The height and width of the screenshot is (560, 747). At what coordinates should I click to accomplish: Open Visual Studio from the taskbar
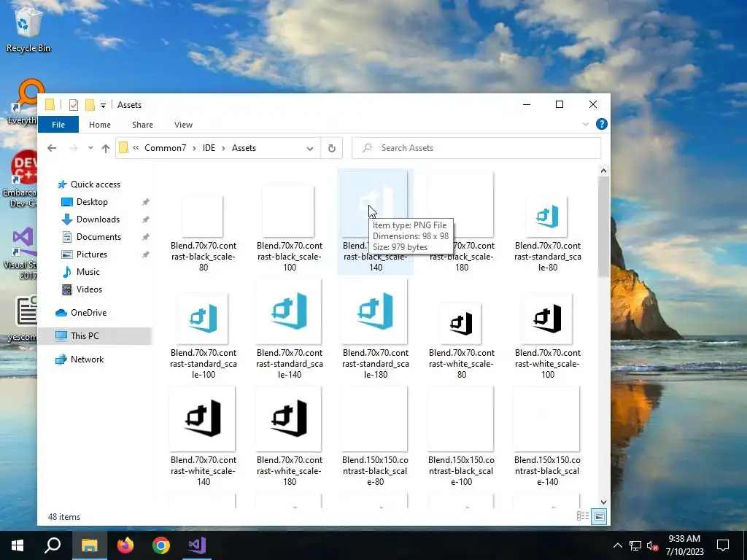[197, 545]
